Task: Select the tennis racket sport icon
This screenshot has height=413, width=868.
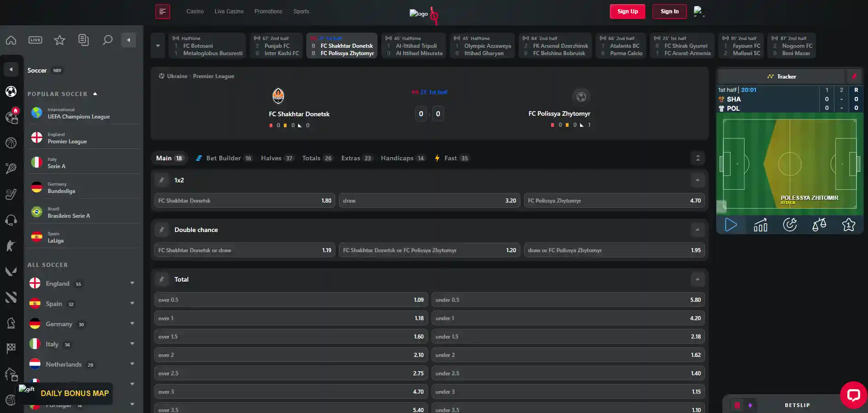Action: tap(11, 169)
